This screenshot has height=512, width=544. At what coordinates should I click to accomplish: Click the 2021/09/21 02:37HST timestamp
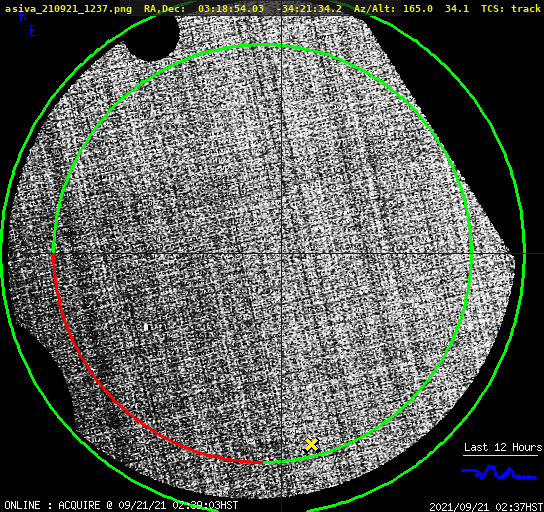pyautogui.click(x=486, y=507)
